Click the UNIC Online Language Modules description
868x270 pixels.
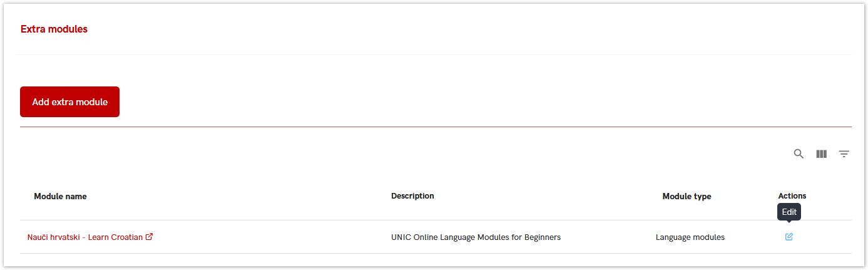point(476,237)
